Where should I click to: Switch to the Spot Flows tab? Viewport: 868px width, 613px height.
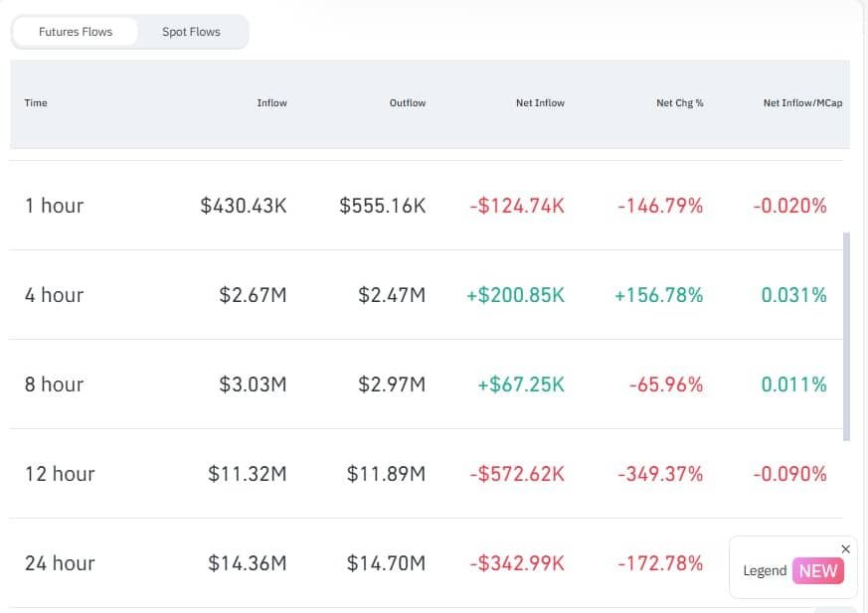click(191, 32)
